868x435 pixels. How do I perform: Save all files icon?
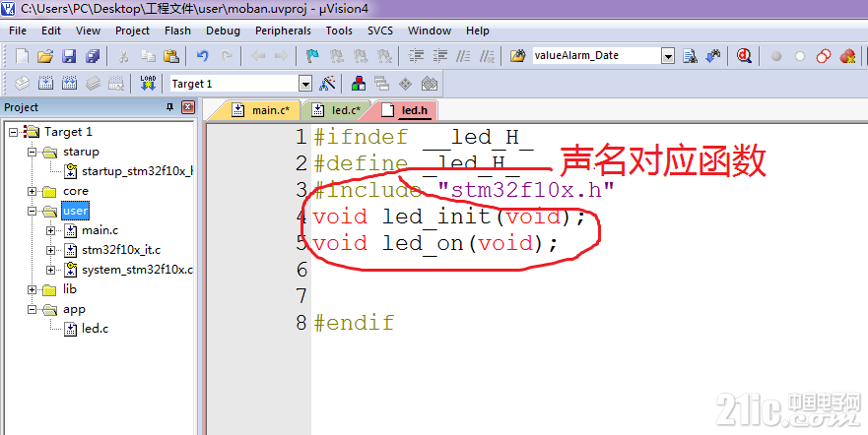tap(93, 56)
